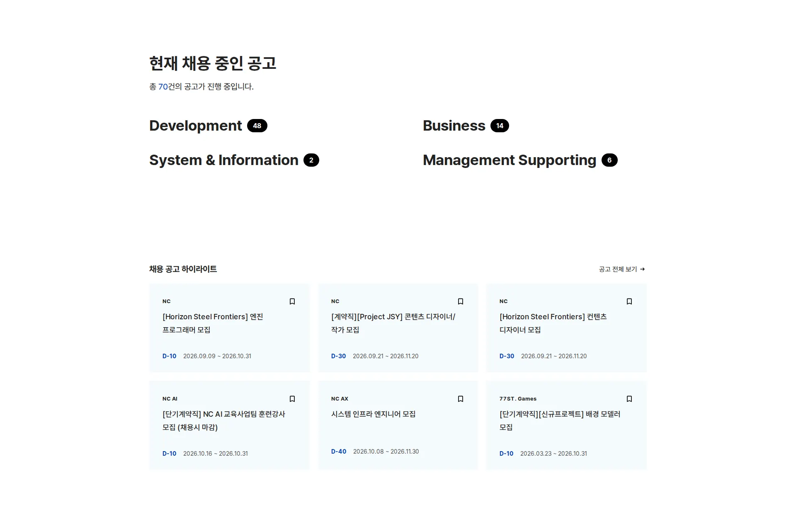Viewport: 796px width, 532px height.
Task: Click the NC AI company label
Action: point(170,399)
